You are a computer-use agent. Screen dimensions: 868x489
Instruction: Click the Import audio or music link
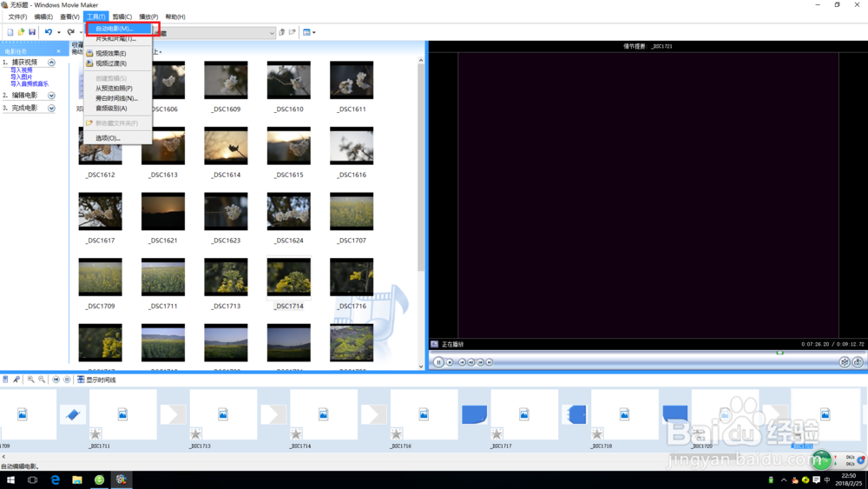30,83
